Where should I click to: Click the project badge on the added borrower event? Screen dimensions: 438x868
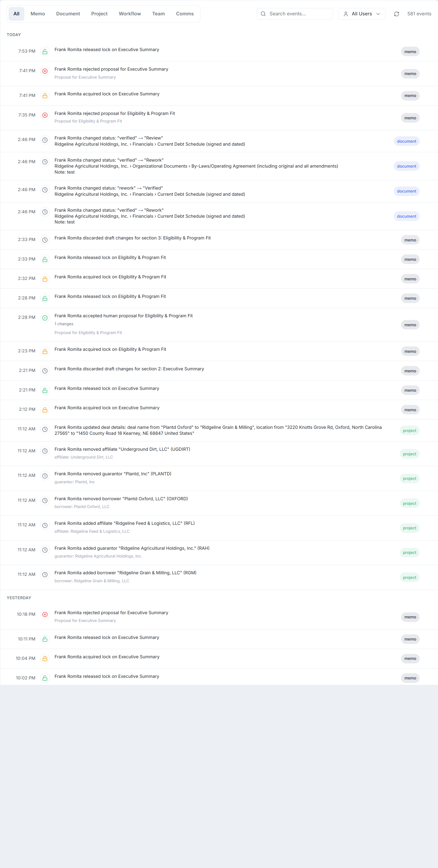pyautogui.click(x=409, y=577)
